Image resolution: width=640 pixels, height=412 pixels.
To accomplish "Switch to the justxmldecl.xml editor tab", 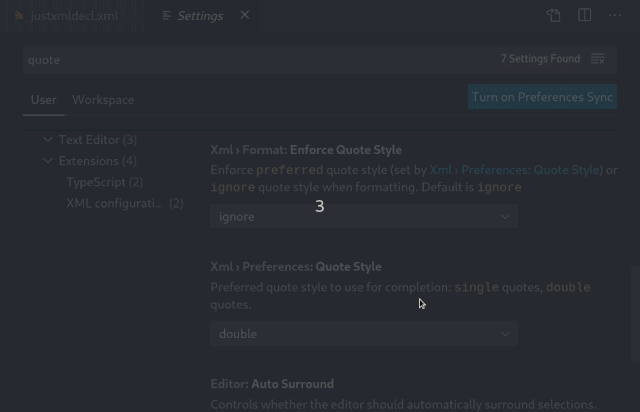I will 73,16.
